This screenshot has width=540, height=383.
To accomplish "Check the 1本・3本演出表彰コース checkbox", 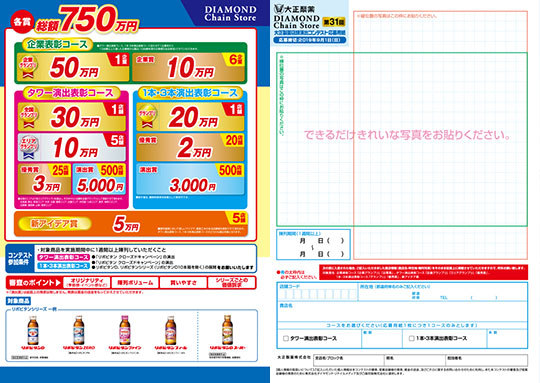I will tap(411, 339).
